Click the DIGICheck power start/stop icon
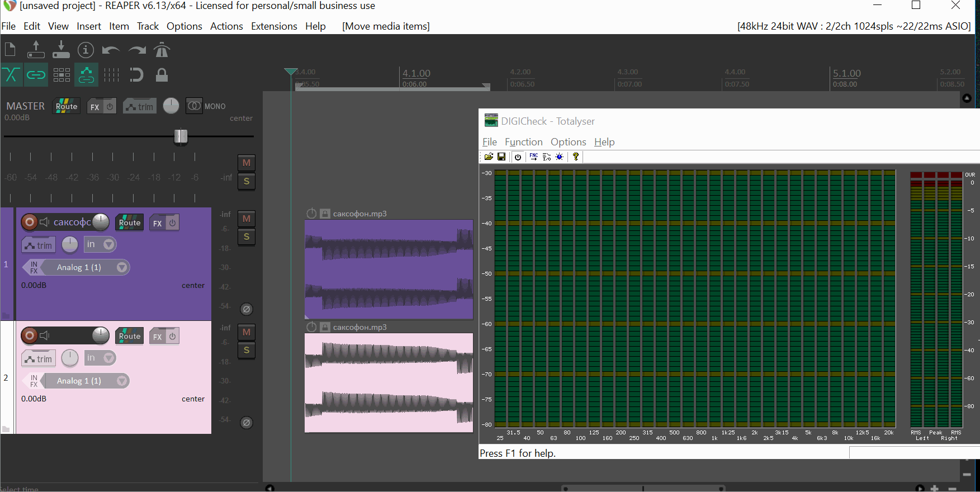The height and width of the screenshot is (492, 980). 518,157
